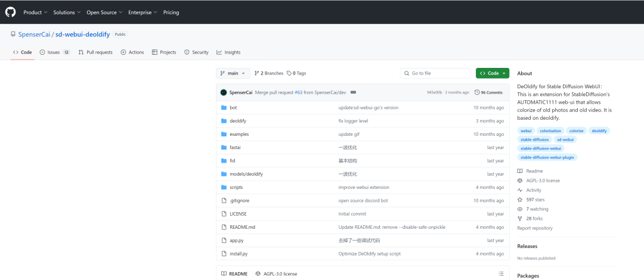Click the colorization topic tag
644x280 pixels.
(550, 130)
